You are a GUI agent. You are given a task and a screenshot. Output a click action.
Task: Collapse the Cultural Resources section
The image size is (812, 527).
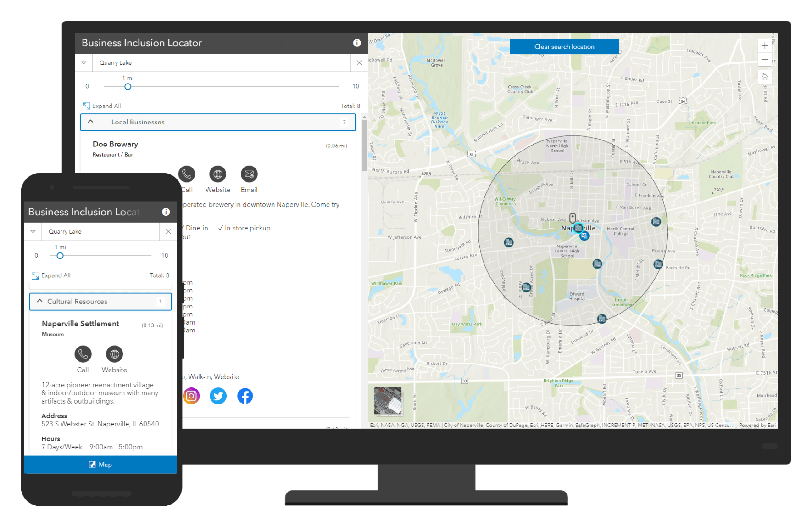(39, 302)
